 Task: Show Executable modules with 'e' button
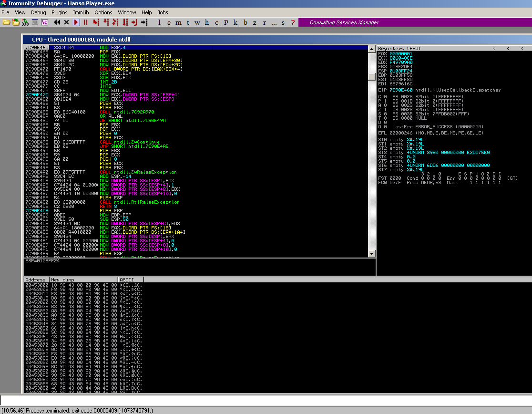click(169, 22)
